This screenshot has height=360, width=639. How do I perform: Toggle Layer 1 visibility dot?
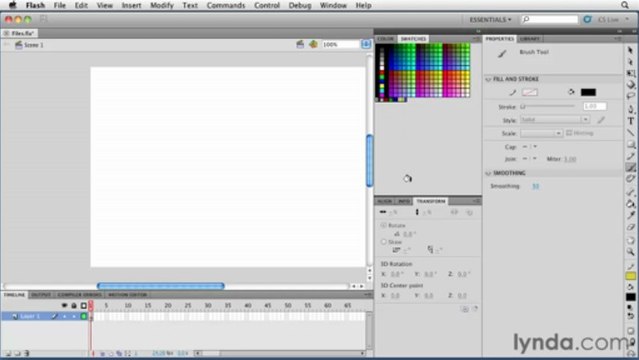(x=64, y=316)
